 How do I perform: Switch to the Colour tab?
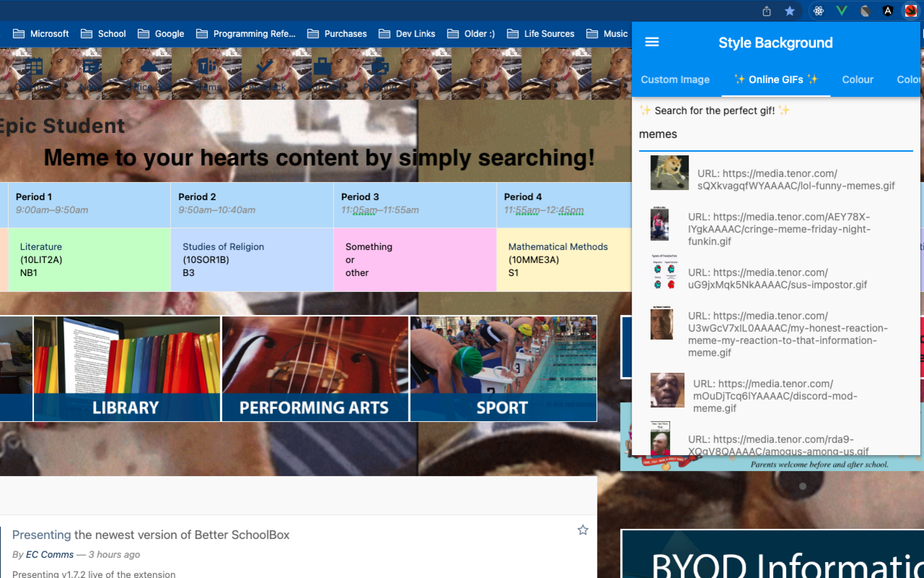(x=858, y=79)
